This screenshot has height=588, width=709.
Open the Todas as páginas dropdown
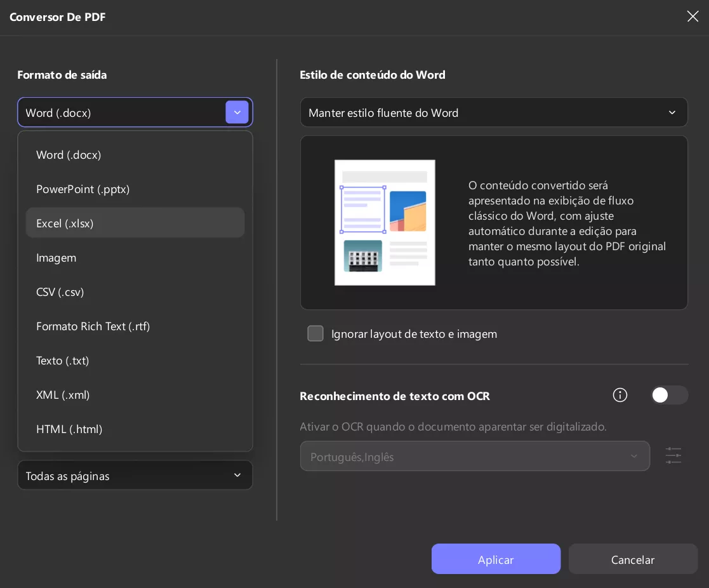pos(135,475)
